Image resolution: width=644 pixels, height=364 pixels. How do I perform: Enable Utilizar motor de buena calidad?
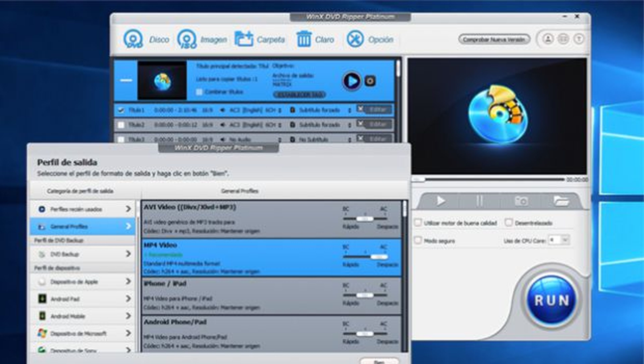pyautogui.click(x=418, y=223)
